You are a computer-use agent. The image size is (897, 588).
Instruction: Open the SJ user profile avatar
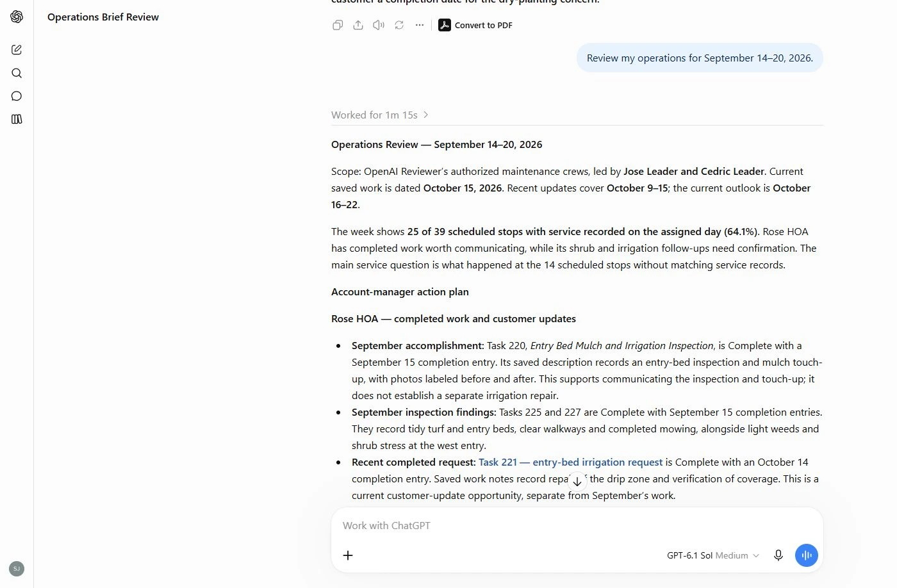point(17,569)
